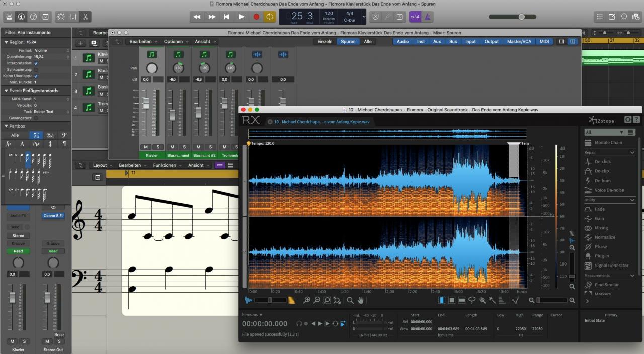Viewport: 644px width, 354px height.
Task: Click the Bnce bounce button
Action: click(x=59, y=335)
